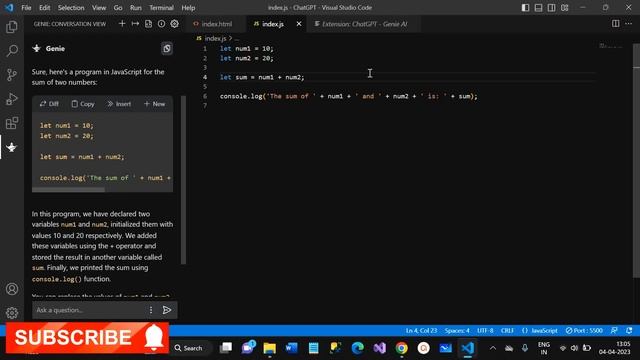Screen dimensions: 640x360
Task: Click New on the Genie code block
Action: coord(154,104)
